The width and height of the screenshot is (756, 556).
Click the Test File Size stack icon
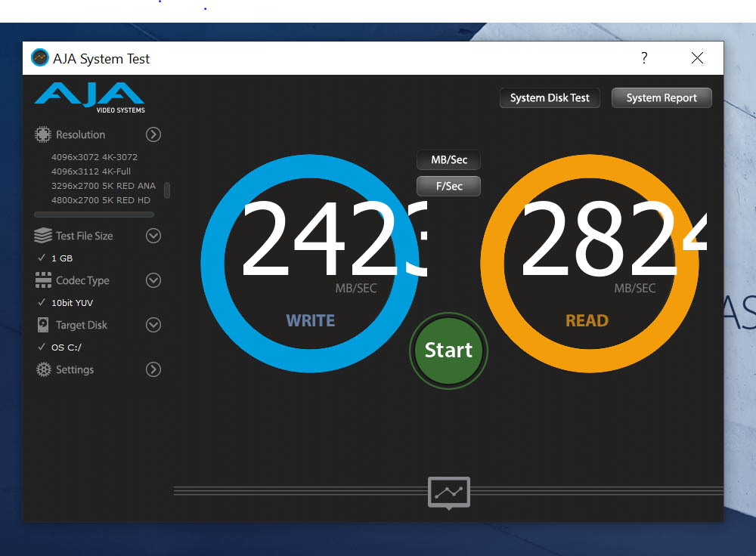[x=43, y=236]
